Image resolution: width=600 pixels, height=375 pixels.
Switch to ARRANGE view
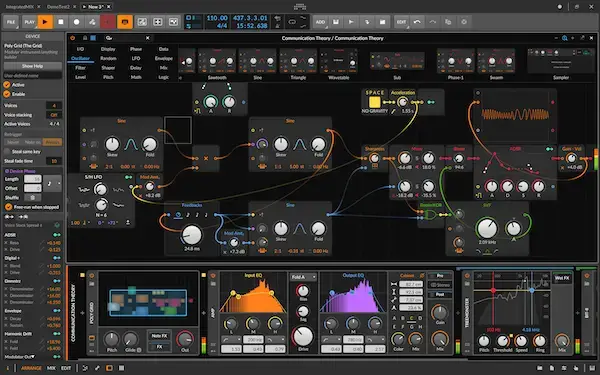point(31,368)
